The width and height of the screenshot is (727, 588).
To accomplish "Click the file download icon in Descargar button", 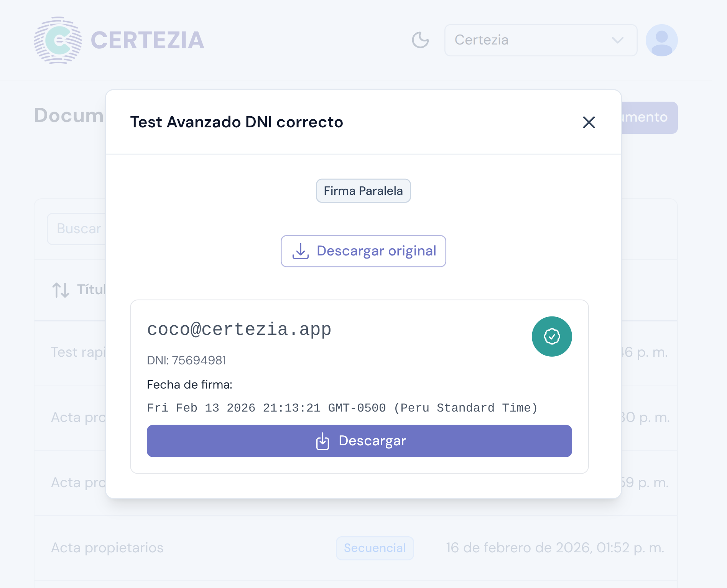I will click(322, 441).
